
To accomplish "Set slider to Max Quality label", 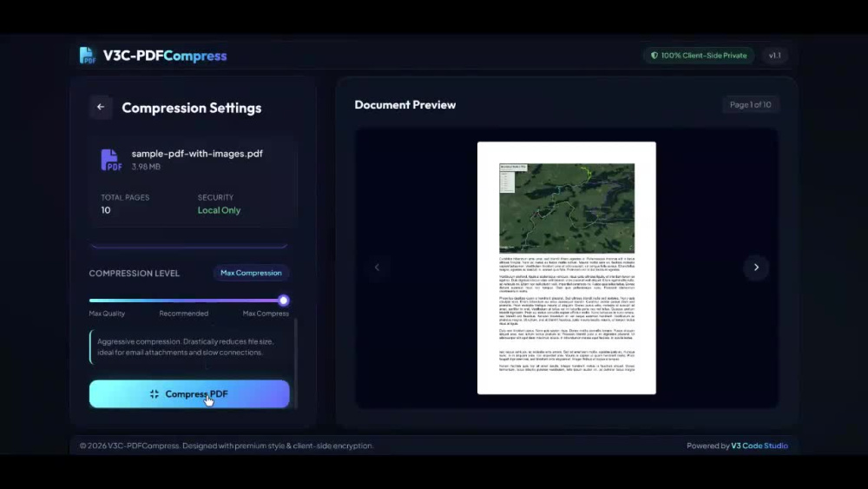I will point(107,314).
